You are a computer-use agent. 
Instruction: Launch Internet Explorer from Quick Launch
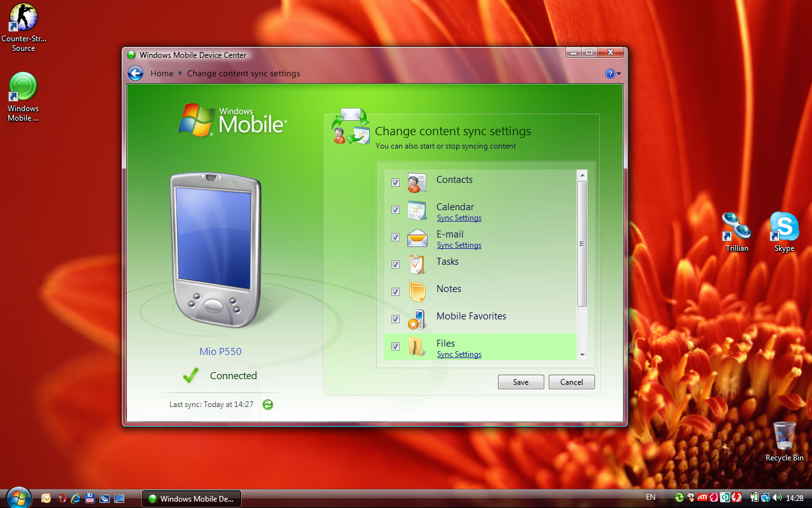(x=75, y=498)
